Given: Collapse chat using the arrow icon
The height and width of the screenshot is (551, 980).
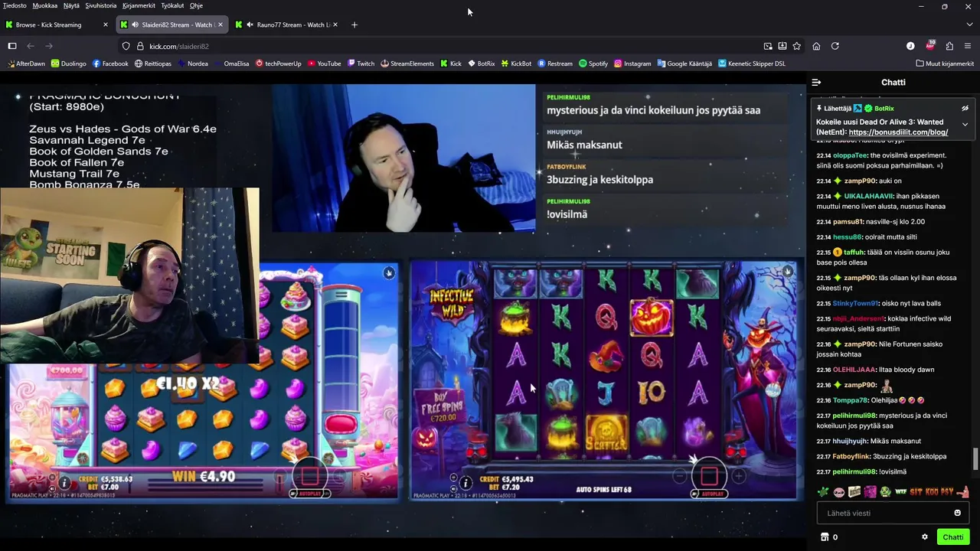Looking at the screenshot, I should tap(816, 82).
